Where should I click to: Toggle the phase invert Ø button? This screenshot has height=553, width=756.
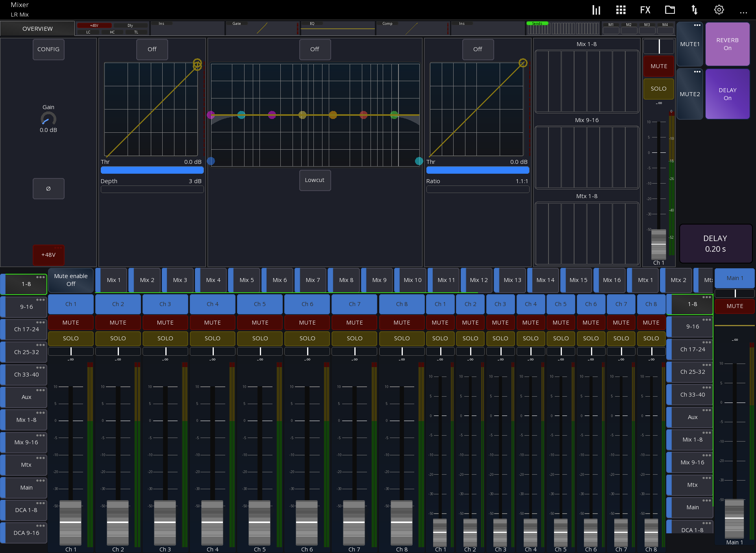[48, 189]
